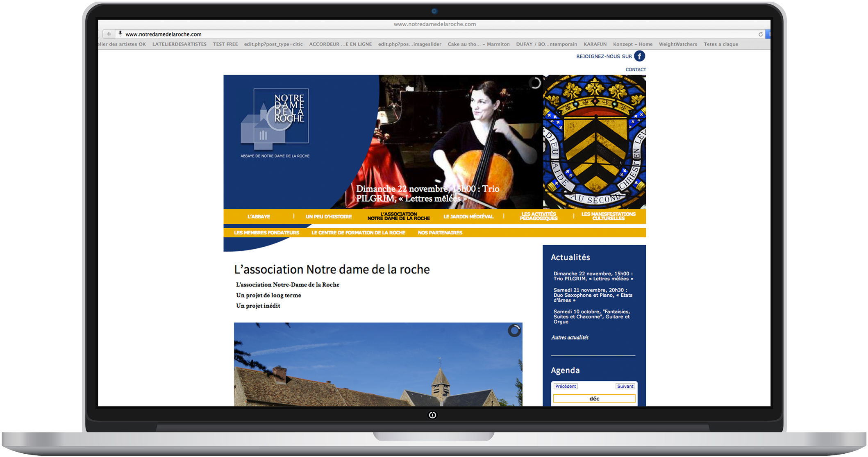Open Konzept – Home bookmark
This screenshot has height=457, width=868.
633,44
